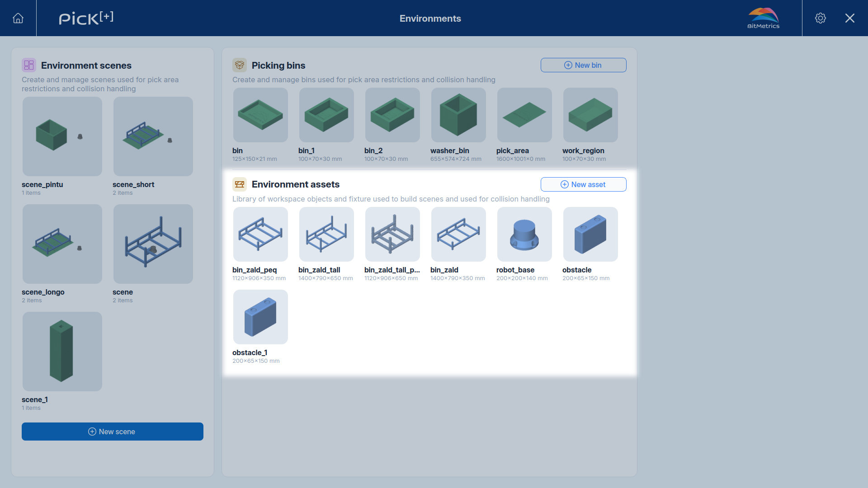The image size is (868, 488).
Task: Click the Picking bins heading
Action: click(278, 66)
